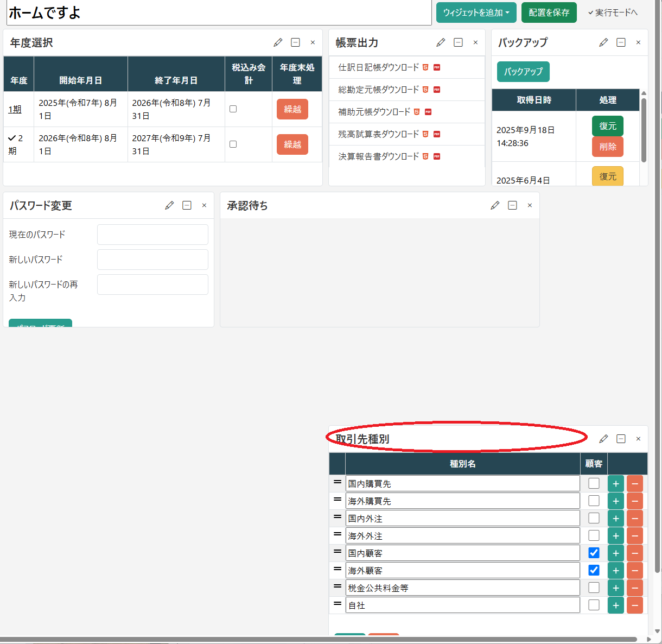Click the pencil edit icon on 年度選択 widget
662x644 pixels.
coord(278,42)
